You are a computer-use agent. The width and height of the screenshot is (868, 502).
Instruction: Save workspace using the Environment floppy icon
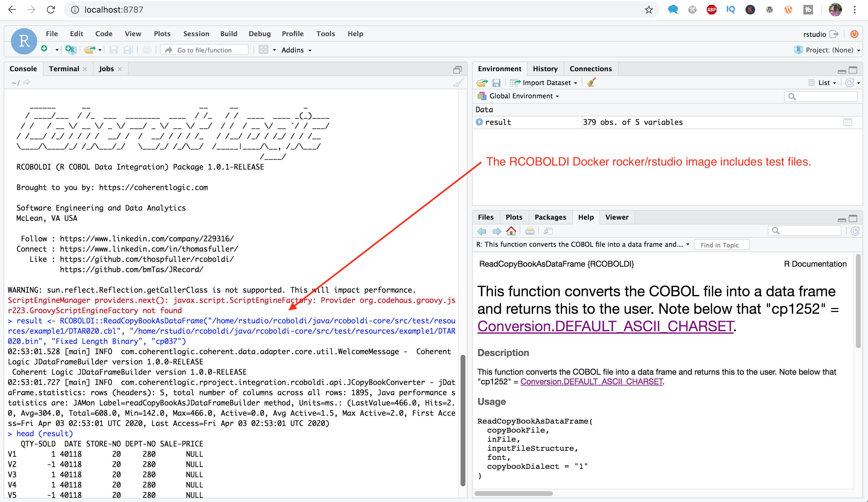(496, 83)
